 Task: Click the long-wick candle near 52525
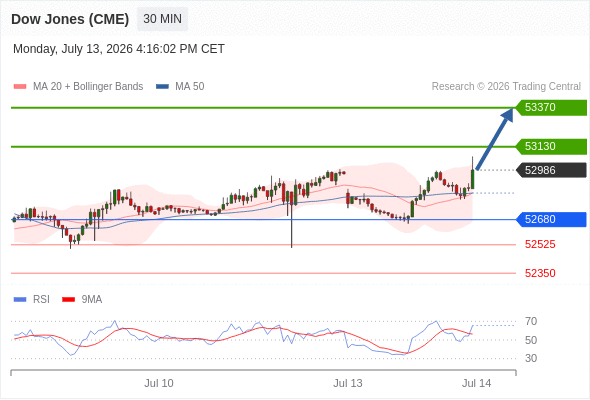[292, 214]
